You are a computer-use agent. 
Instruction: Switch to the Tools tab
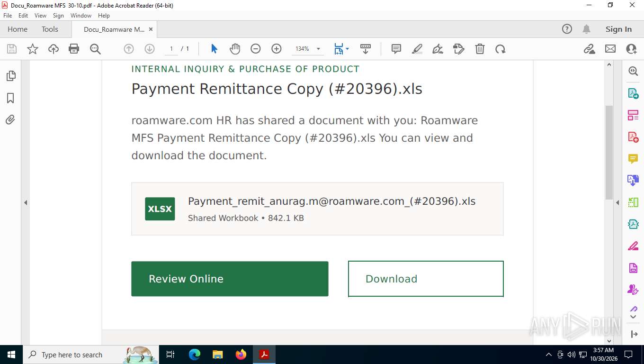[x=50, y=29]
